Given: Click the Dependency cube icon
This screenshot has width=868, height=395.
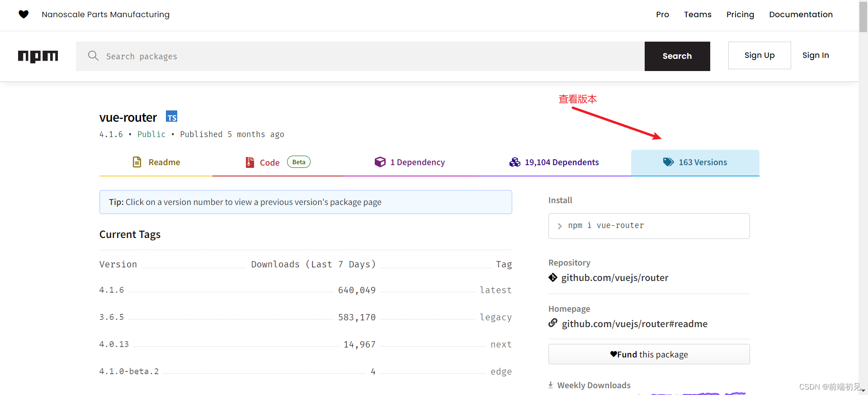Looking at the screenshot, I should point(380,162).
